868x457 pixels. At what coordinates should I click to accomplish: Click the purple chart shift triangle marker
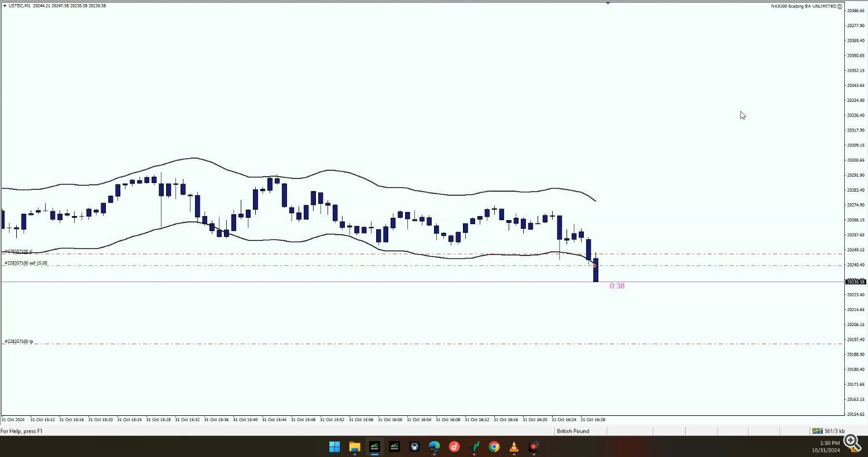[608, 3]
